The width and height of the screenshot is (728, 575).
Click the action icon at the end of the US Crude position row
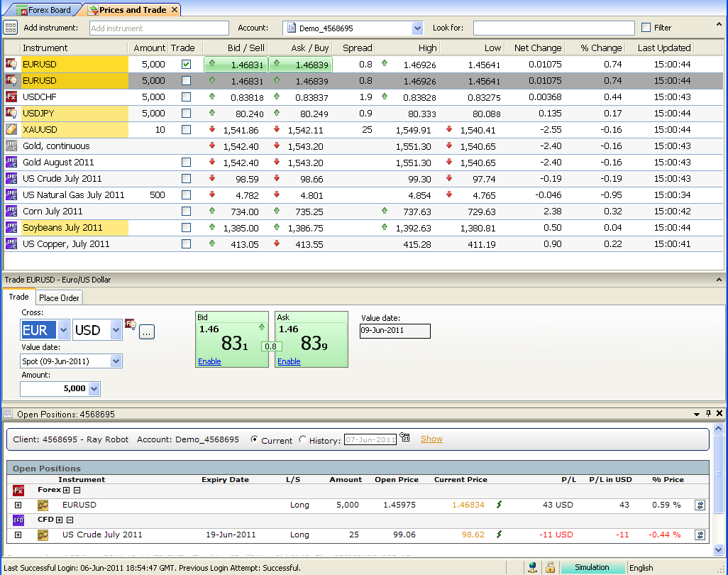pos(700,535)
